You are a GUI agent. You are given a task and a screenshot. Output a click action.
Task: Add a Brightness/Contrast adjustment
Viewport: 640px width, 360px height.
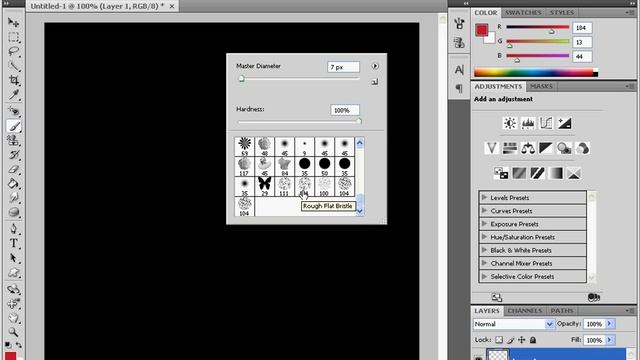509,123
